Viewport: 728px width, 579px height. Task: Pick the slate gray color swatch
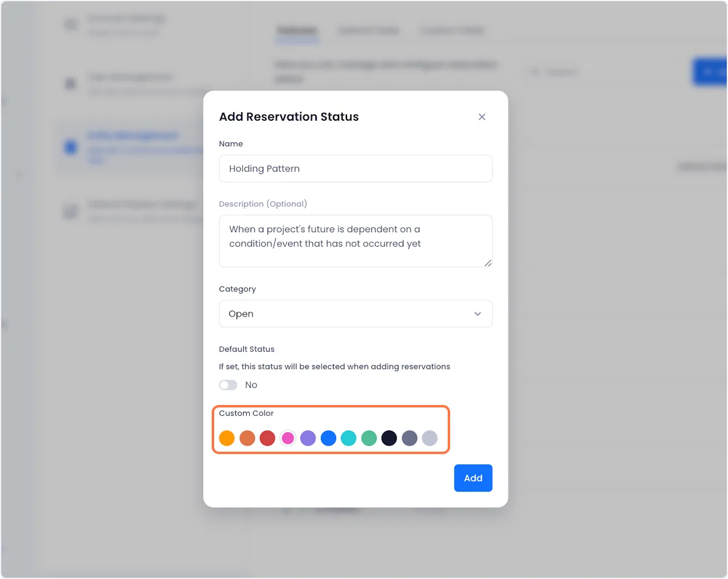[x=409, y=438]
